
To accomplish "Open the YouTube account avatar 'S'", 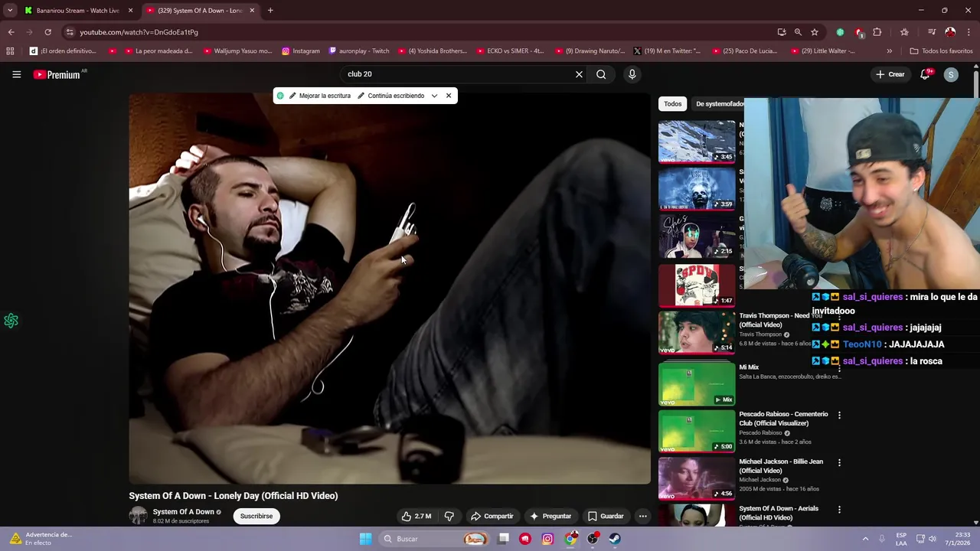I will pyautogui.click(x=951, y=74).
